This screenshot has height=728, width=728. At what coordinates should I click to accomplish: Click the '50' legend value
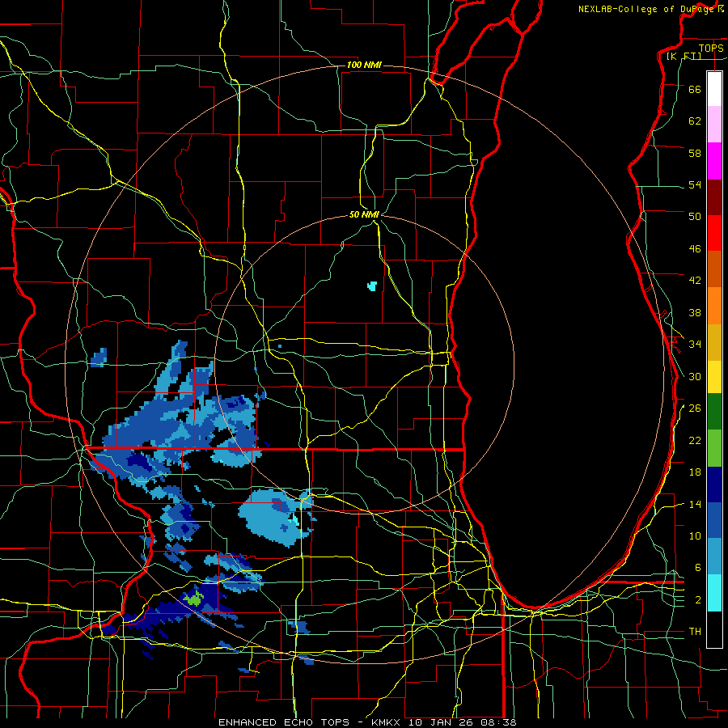click(x=695, y=217)
